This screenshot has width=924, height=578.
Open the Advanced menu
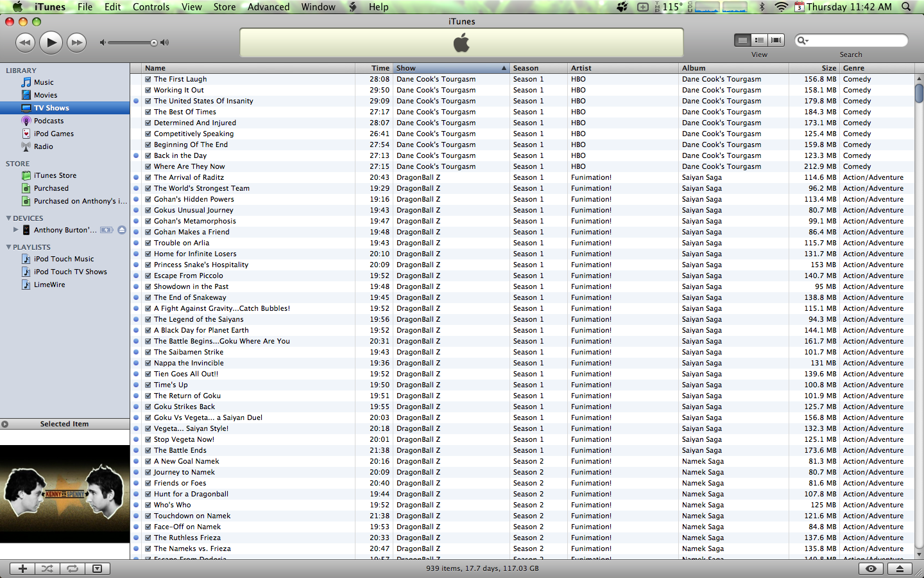[x=268, y=7]
